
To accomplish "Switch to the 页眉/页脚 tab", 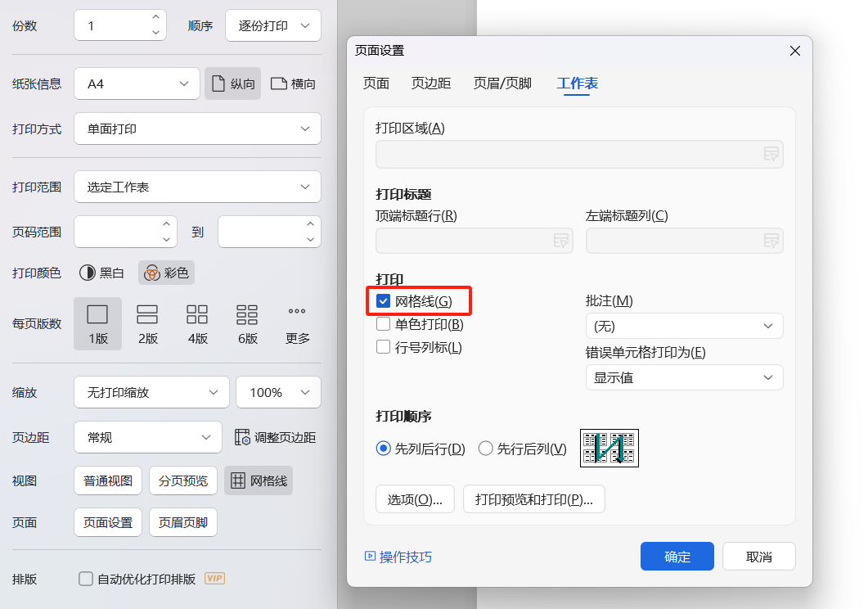I will 501,83.
